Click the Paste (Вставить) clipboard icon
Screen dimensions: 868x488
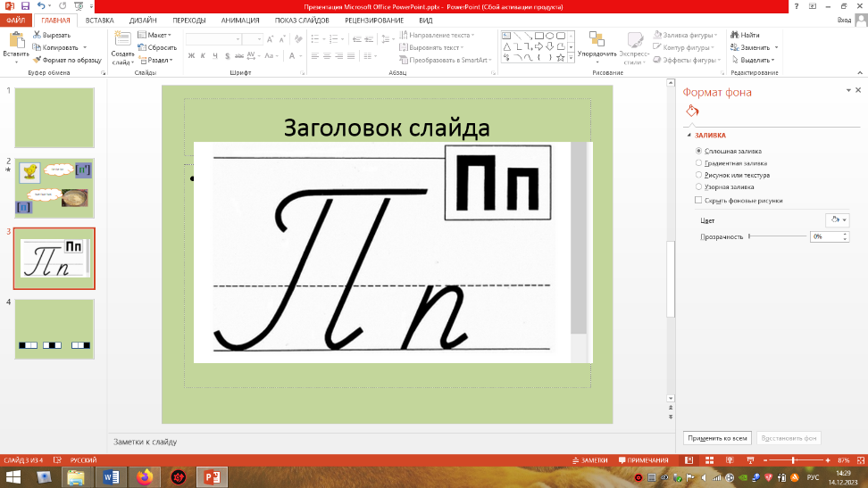[15, 40]
